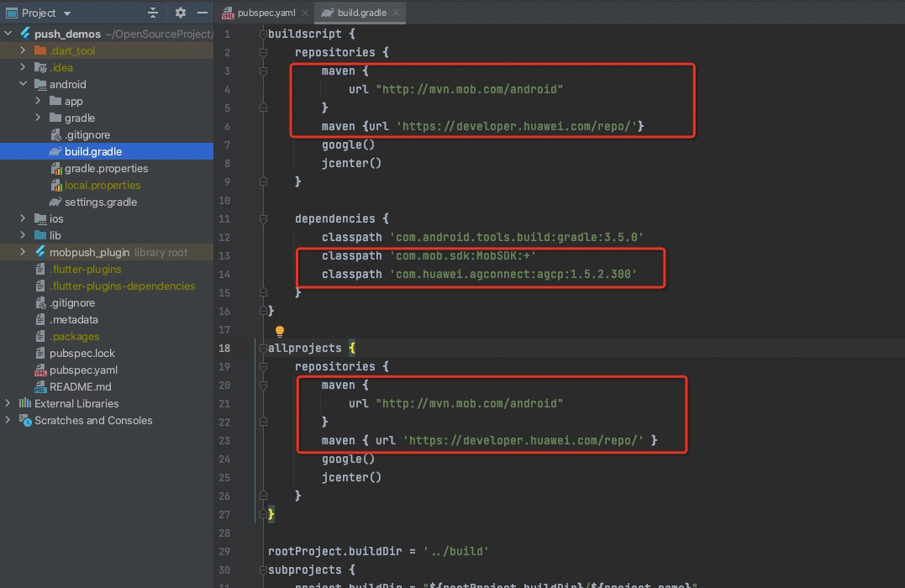Open .gitignore under android folder

87,134
